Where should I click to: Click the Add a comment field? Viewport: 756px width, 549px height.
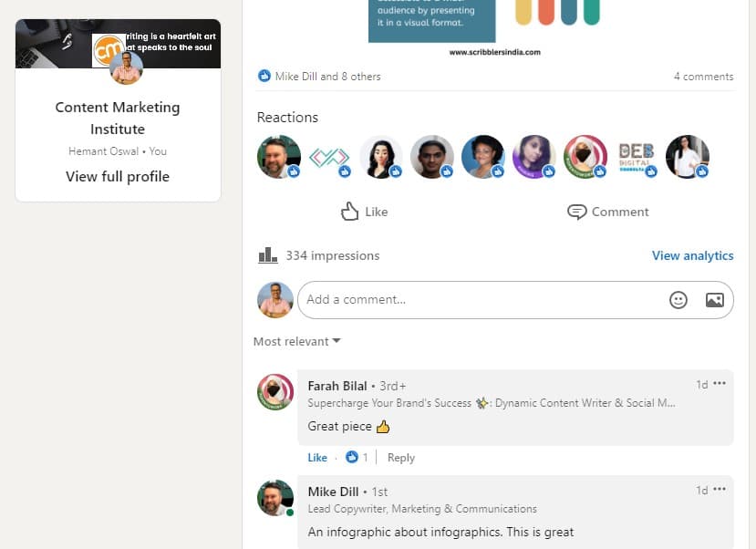[x=515, y=300]
